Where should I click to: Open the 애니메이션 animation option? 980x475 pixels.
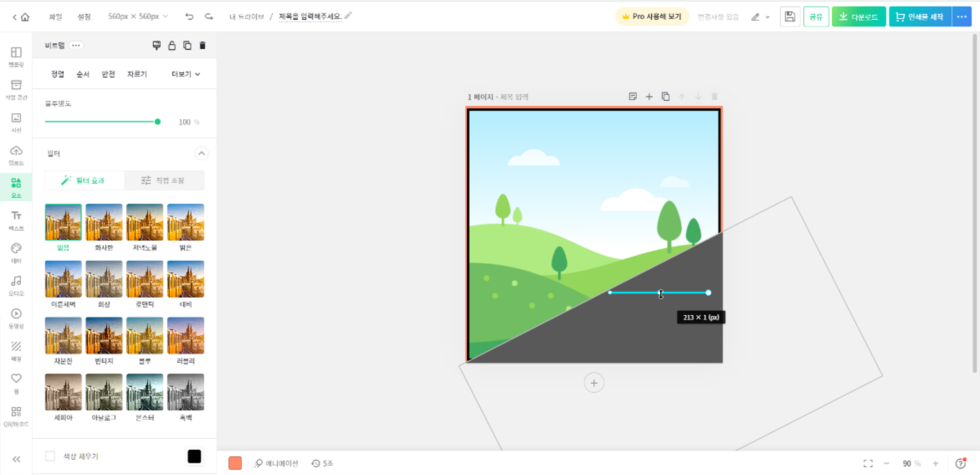[x=276, y=464]
